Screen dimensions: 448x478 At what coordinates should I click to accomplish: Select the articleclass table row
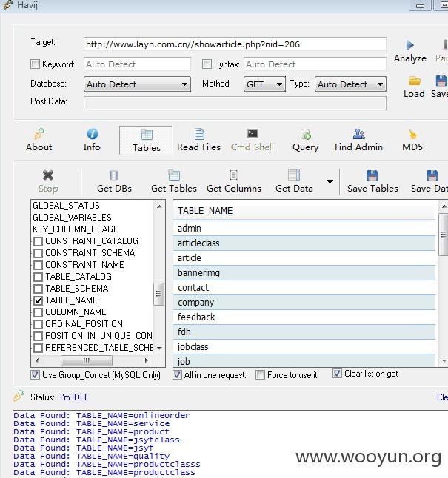[304, 243]
